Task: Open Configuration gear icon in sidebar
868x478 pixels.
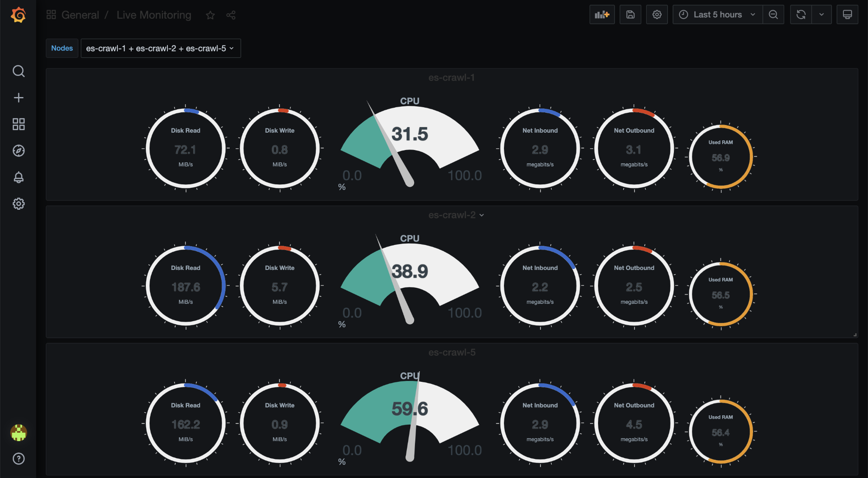Action: point(18,204)
